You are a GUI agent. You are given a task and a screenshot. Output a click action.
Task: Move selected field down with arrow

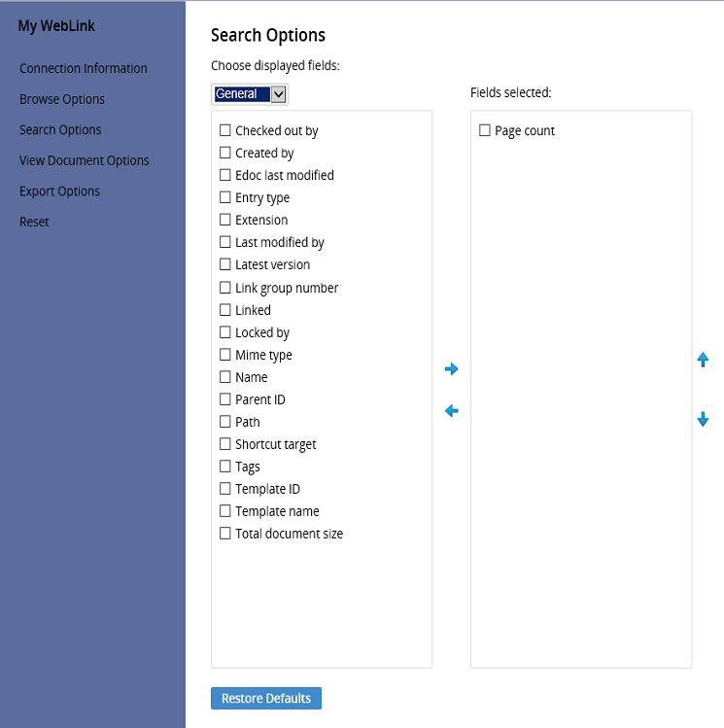[703, 420]
